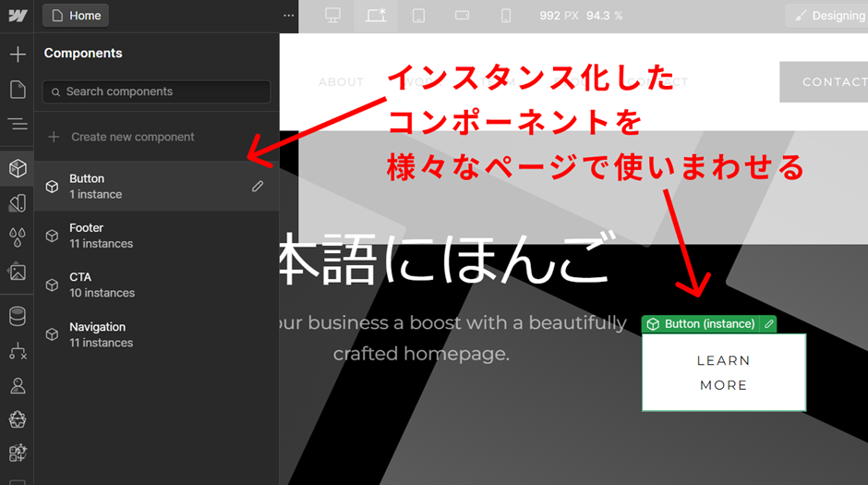Click the Footer component cube icon
Viewport: 868px width, 485px height.
tap(52, 236)
